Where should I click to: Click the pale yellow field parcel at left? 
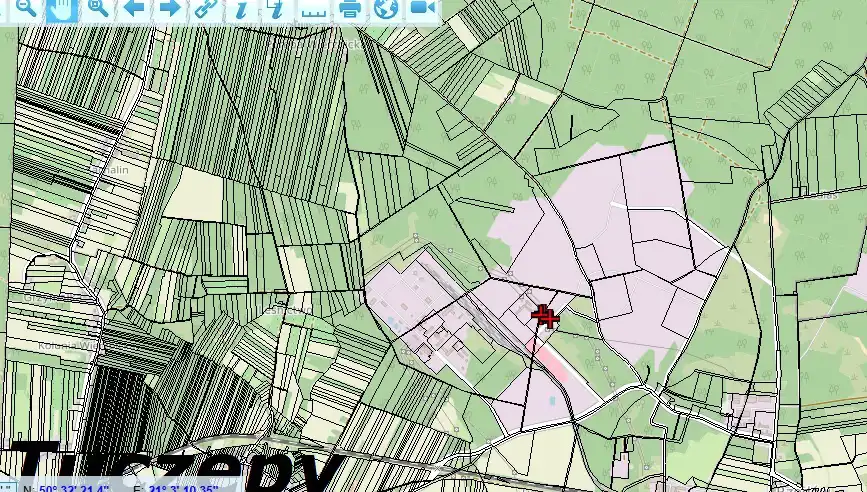pos(192,193)
